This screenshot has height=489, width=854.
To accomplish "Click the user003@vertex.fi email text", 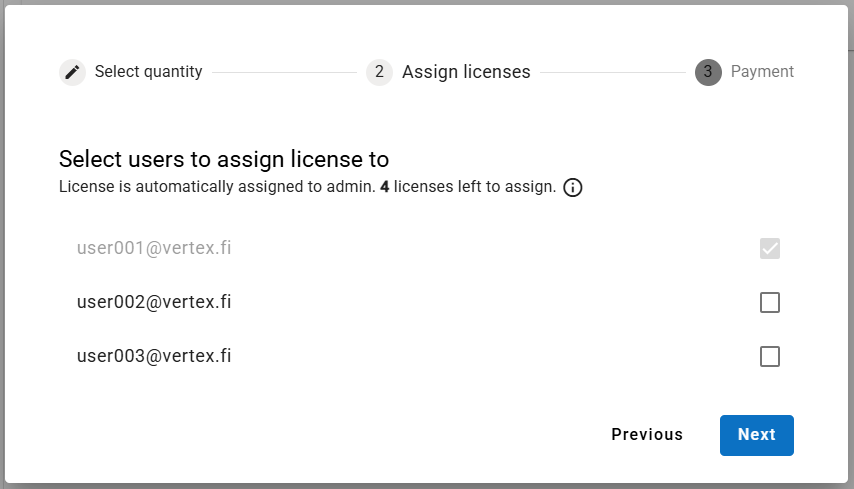I will [154, 356].
